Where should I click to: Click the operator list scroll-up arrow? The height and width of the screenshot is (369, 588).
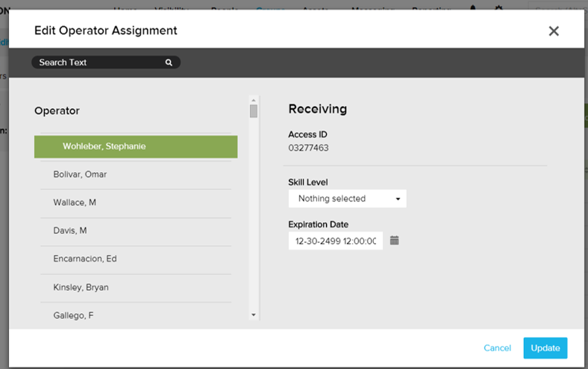pos(254,99)
